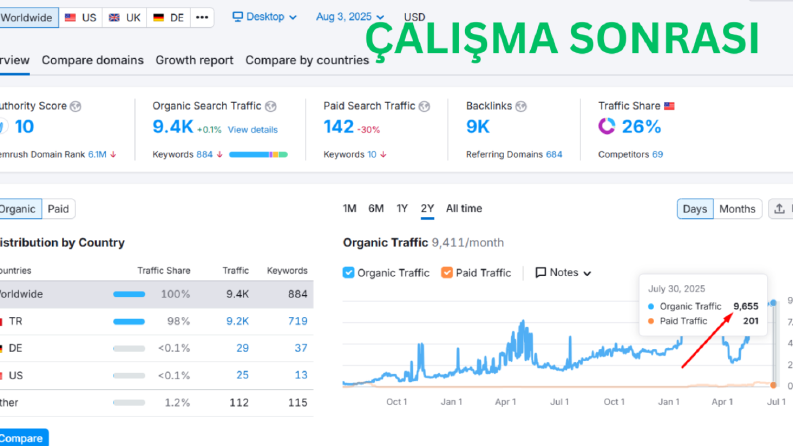Image resolution: width=793 pixels, height=446 pixels.
Task: Open the Compare by countries tab
Action: click(x=307, y=60)
